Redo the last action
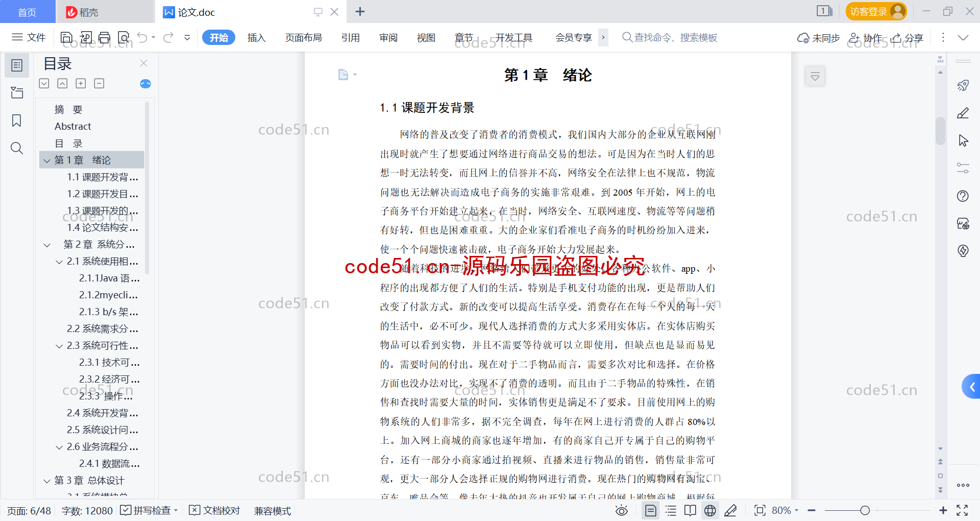This screenshot has height=521, width=980. (168, 37)
